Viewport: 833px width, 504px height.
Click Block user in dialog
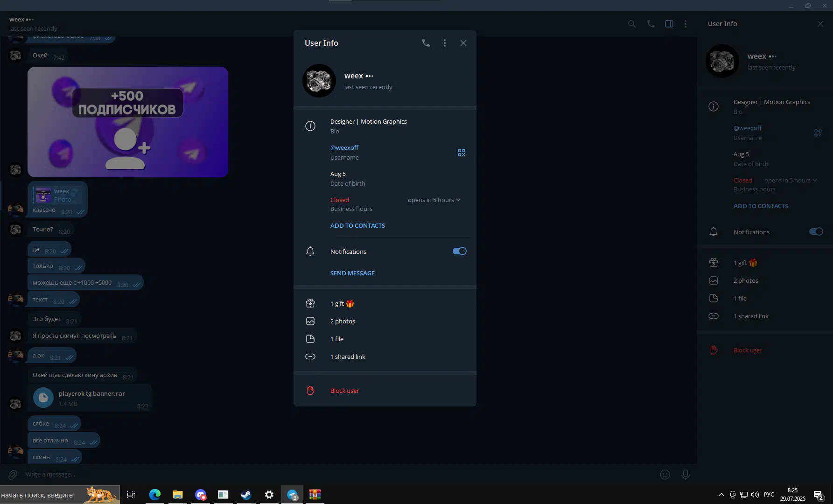[x=344, y=391]
